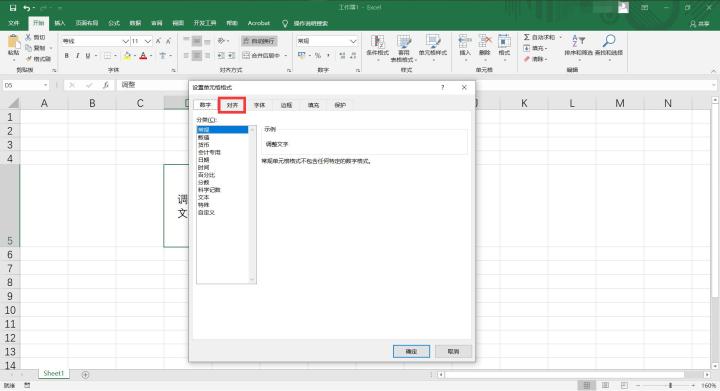Open Find and Select magnifier icon
Image resolution: width=720 pixels, height=391 pixels.
[608, 41]
